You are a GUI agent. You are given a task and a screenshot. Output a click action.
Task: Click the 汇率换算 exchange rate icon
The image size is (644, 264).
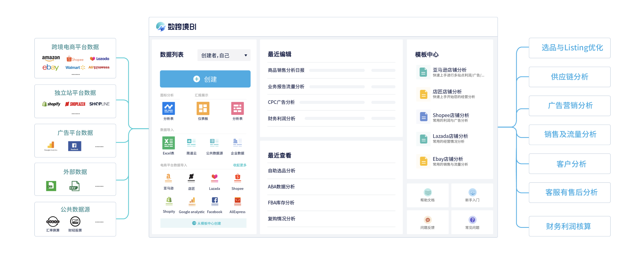(x=53, y=222)
